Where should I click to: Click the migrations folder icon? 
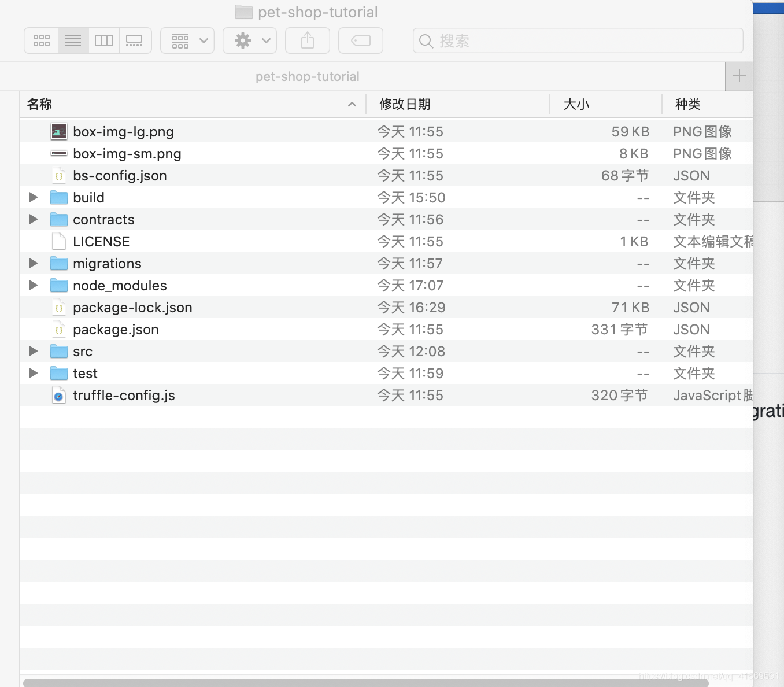(x=58, y=263)
